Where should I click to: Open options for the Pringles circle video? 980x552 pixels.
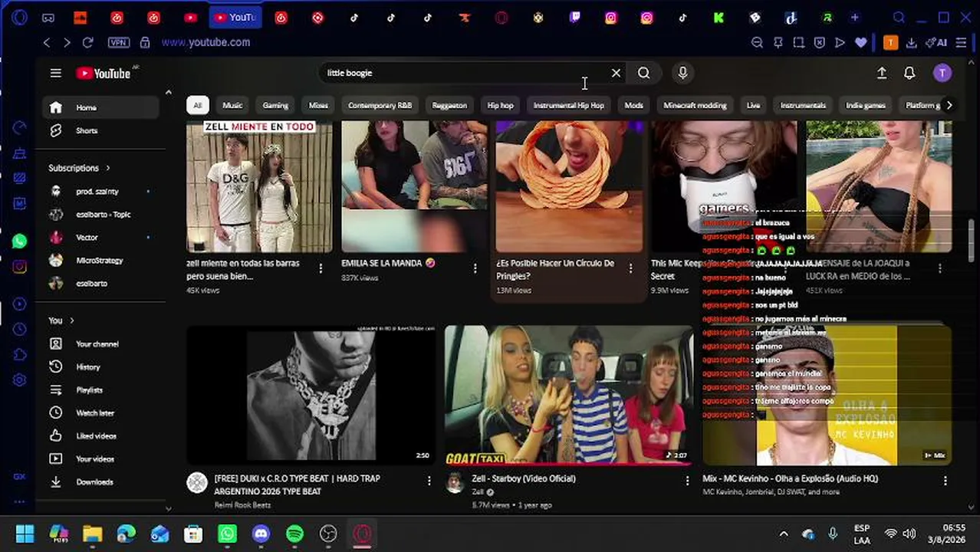(630, 268)
